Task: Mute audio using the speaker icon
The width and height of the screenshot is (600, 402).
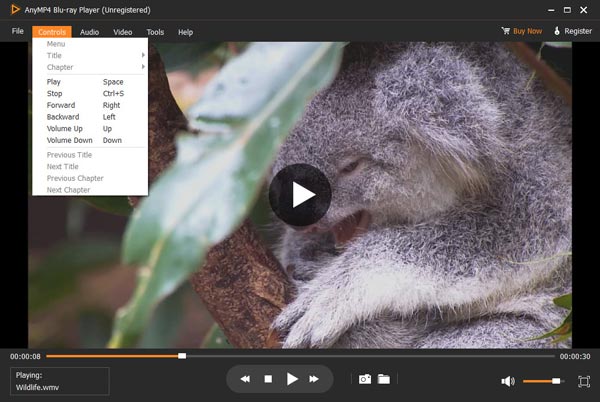Action: point(508,381)
